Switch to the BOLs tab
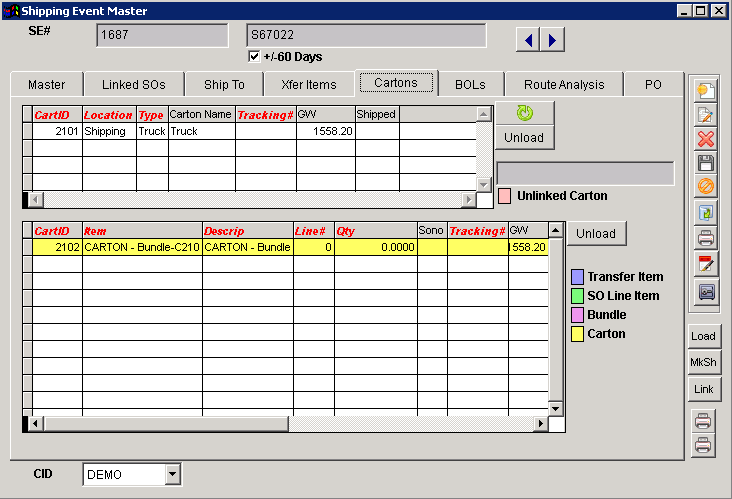The width and height of the screenshot is (732, 499). [x=470, y=85]
